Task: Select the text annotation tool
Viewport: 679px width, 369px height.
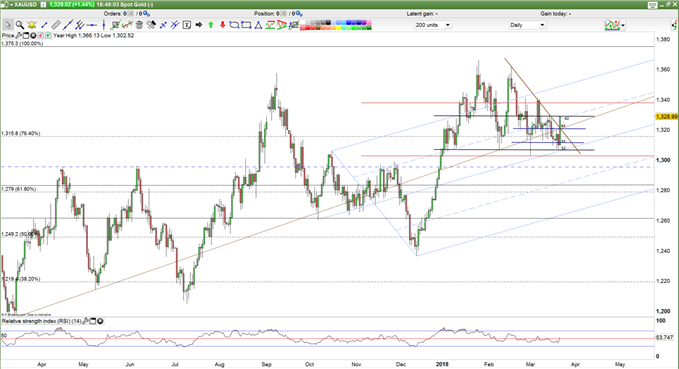Action: [x=187, y=25]
